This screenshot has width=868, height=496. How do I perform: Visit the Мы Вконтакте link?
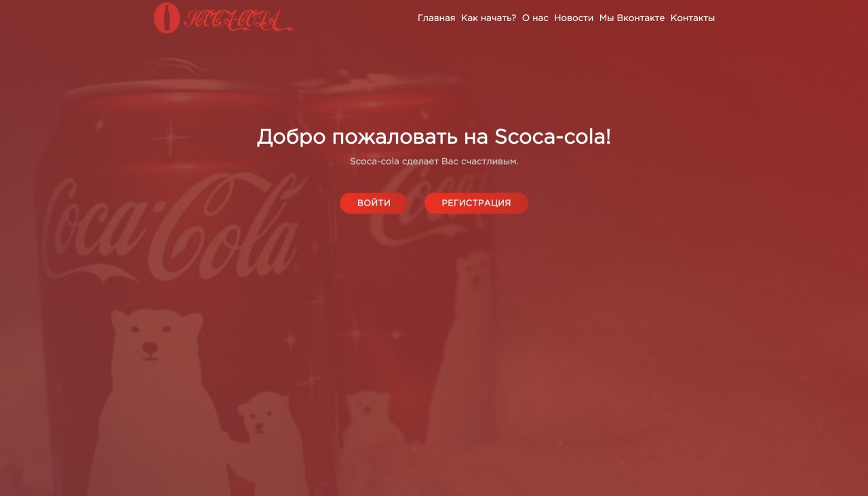[x=632, y=18]
